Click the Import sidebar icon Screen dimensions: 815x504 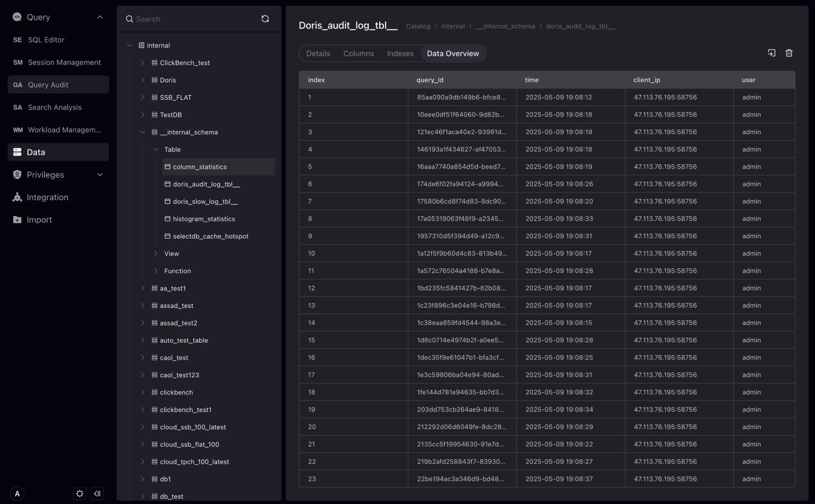click(16, 219)
